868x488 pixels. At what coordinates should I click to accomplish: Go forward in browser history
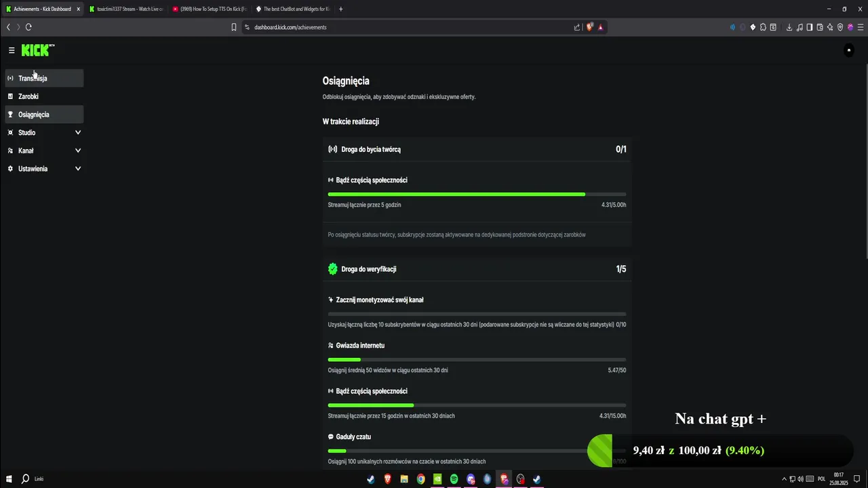(x=18, y=27)
